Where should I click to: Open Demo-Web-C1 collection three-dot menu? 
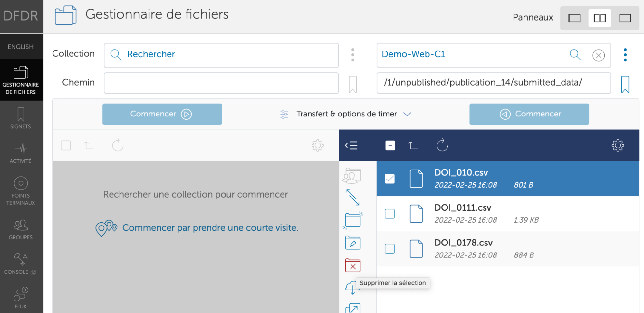pos(625,55)
